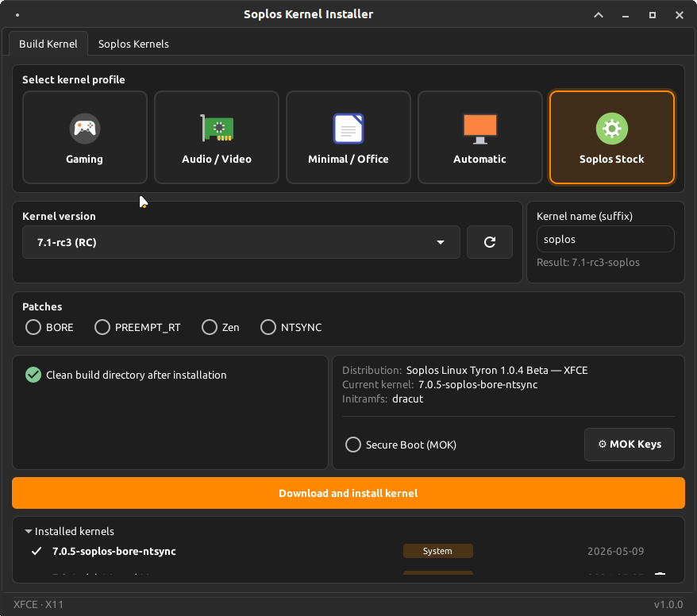The height and width of the screenshot is (616, 697).
Task: Switch to the Soplos Kernels tab
Action: [x=133, y=44]
